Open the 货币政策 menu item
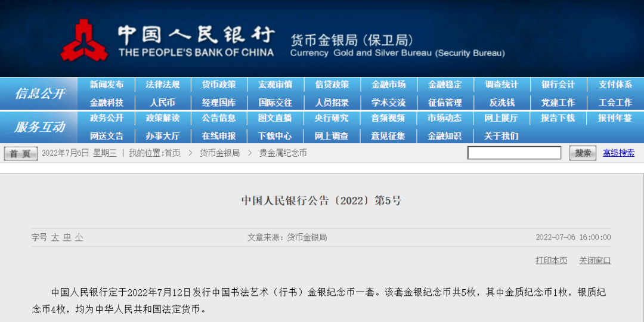Image resolution: width=644 pixels, height=322 pixels. (x=219, y=85)
